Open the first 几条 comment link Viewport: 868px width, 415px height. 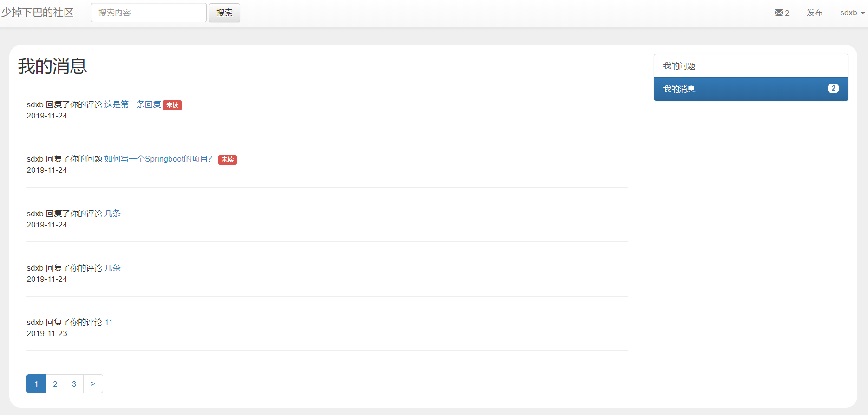pos(112,214)
